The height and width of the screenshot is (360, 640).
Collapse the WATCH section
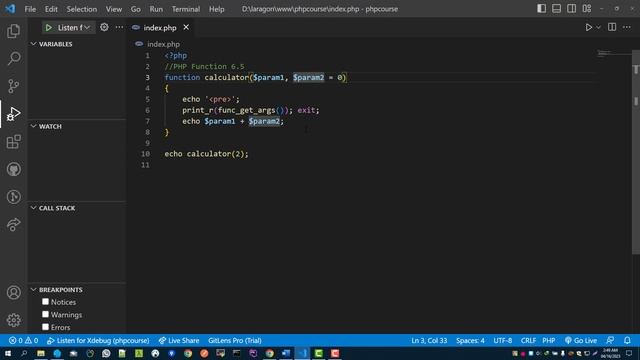click(x=33, y=126)
